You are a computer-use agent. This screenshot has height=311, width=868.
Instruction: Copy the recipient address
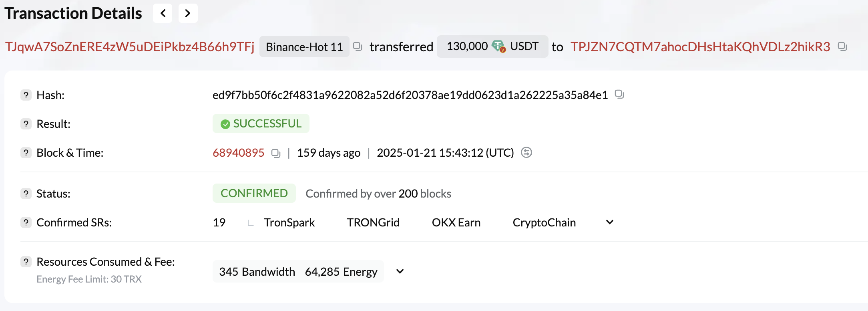coord(842,46)
